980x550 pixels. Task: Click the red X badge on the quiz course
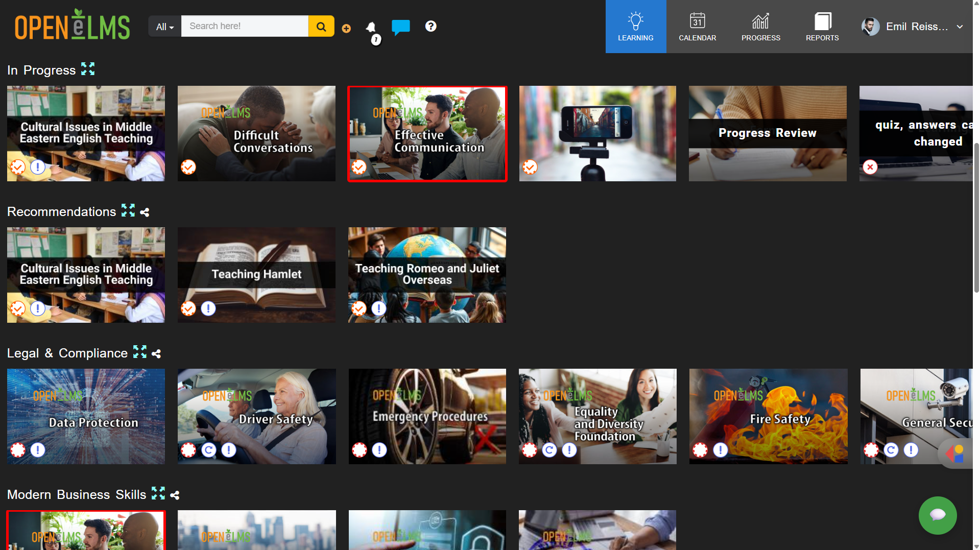[x=870, y=167]
